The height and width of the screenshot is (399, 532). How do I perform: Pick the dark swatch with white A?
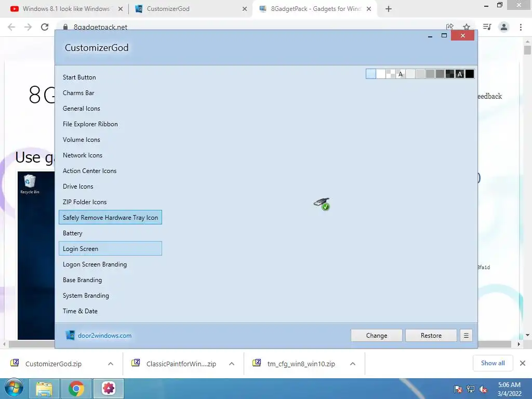(x=460, y=74)
